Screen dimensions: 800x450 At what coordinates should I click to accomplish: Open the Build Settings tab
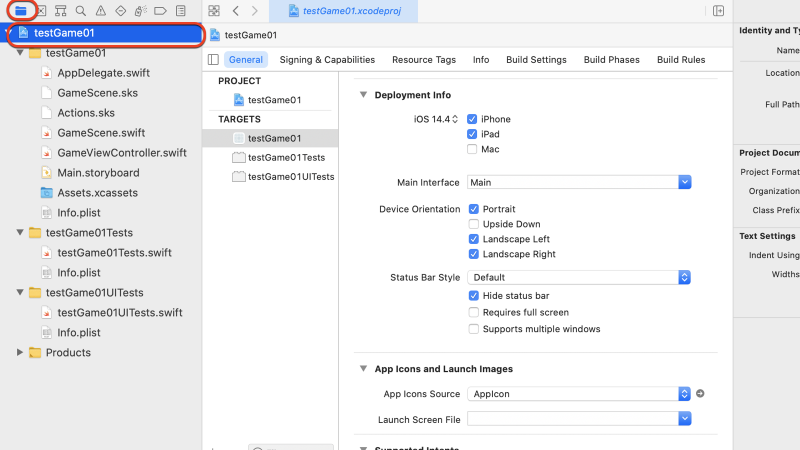click(536, 60)
